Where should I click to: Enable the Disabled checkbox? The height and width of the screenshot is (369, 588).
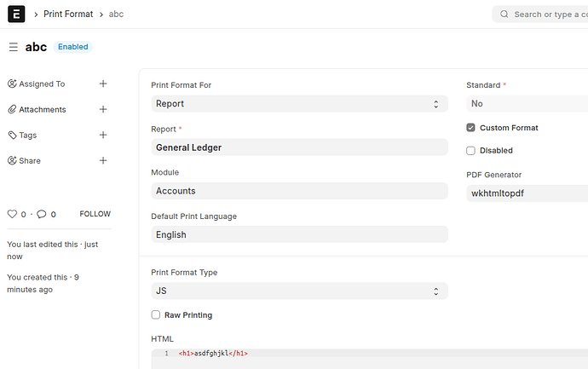(x=470, y=151)
